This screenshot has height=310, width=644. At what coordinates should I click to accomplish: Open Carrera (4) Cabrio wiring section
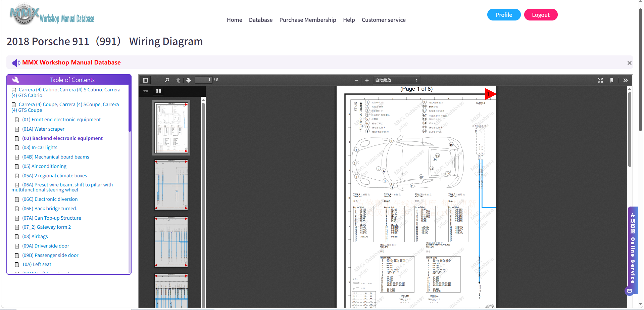[x=66, y=92]
